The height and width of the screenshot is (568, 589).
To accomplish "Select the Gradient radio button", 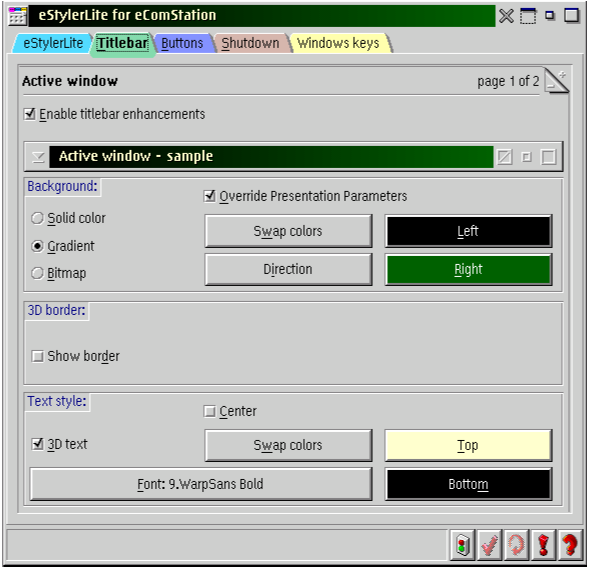I will click(63, 246).
